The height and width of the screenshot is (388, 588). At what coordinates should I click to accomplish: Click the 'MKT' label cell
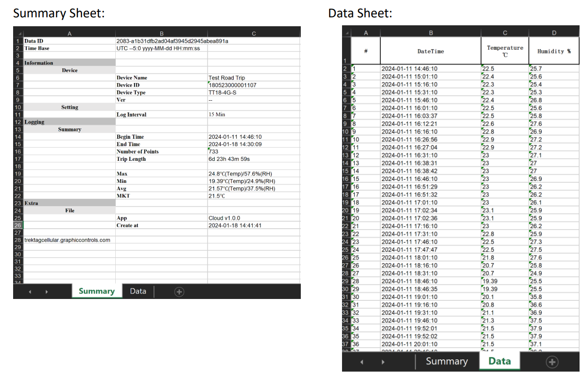(x=162, y=196)
